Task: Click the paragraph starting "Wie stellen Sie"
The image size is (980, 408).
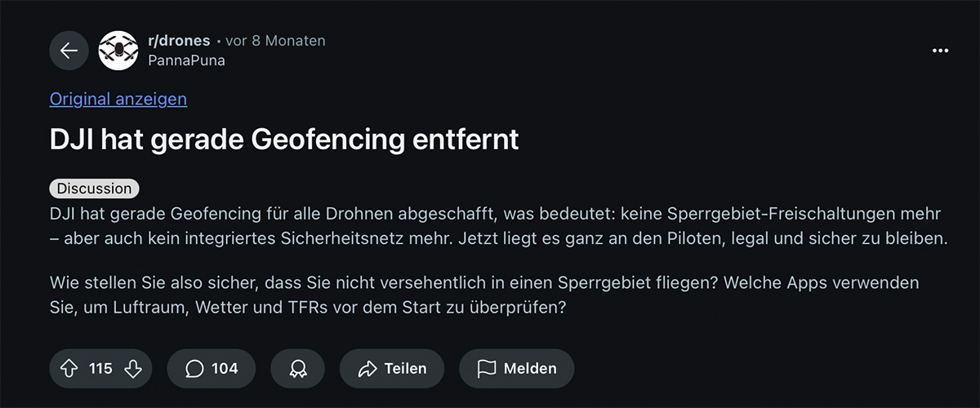Action: click(484, 296)
